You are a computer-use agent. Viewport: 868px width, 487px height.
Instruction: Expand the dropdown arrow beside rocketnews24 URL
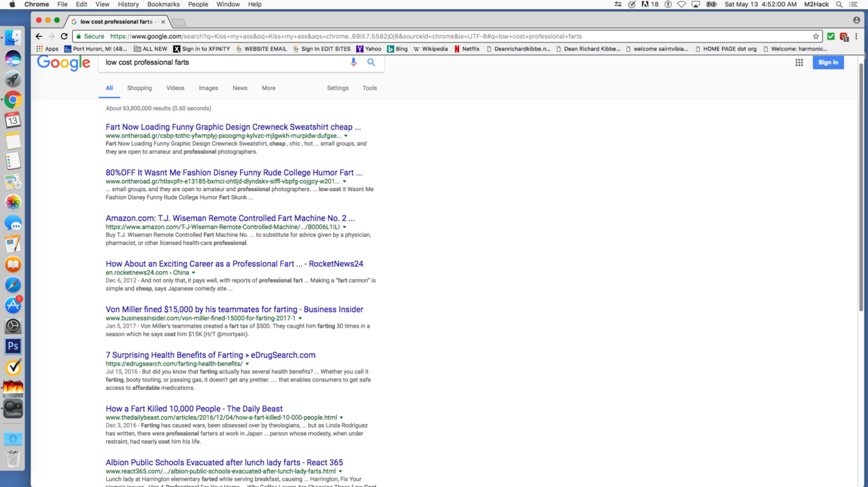pos(193,273)
